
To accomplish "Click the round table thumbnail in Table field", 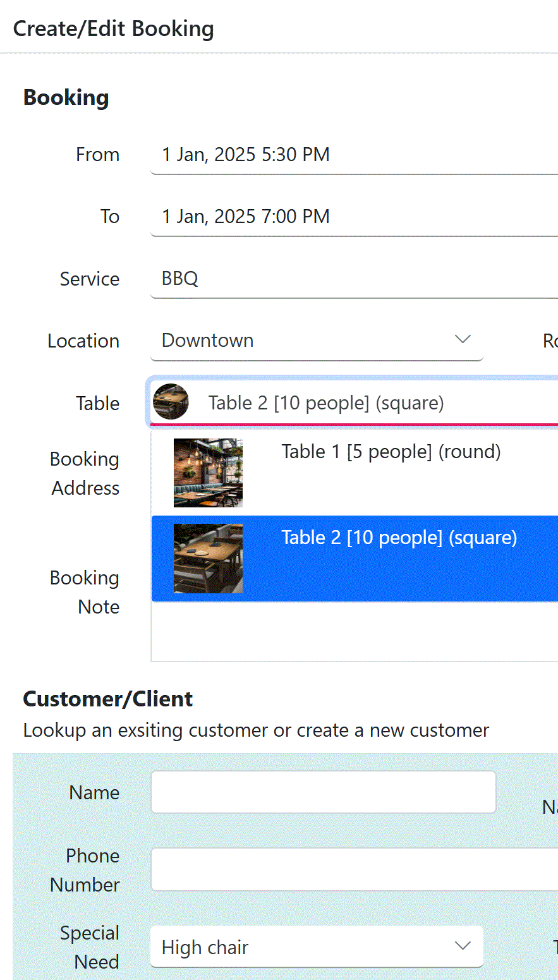I will tap(171, 402).
